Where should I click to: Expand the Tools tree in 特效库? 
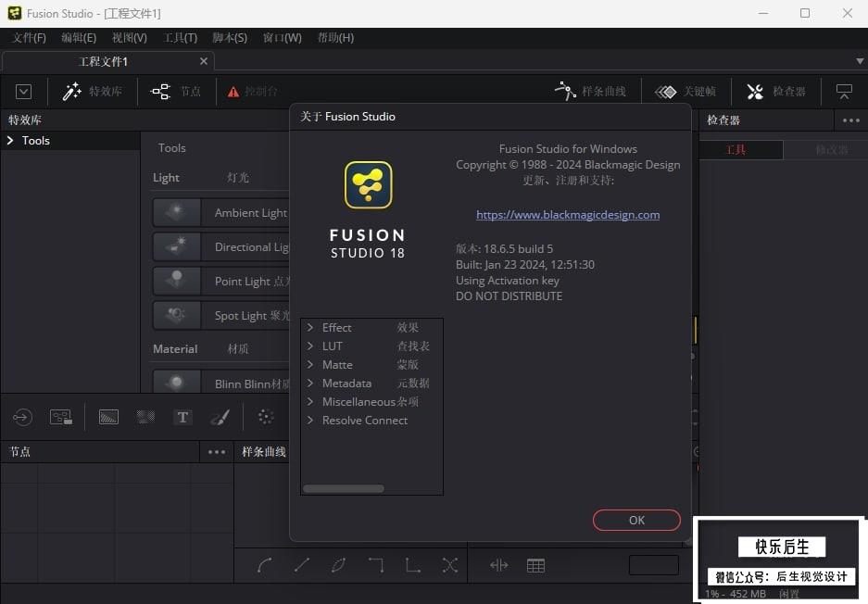tap(10, 141)
